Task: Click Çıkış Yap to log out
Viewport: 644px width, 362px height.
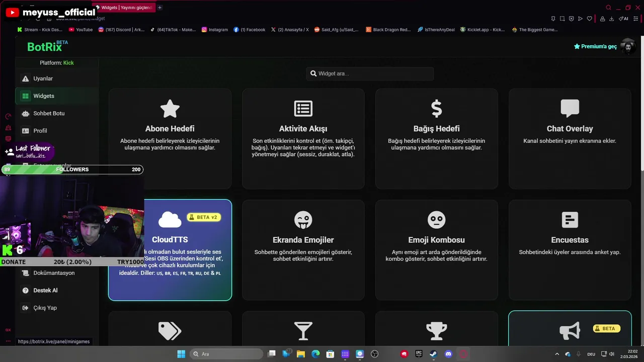Action: [57, 308]
